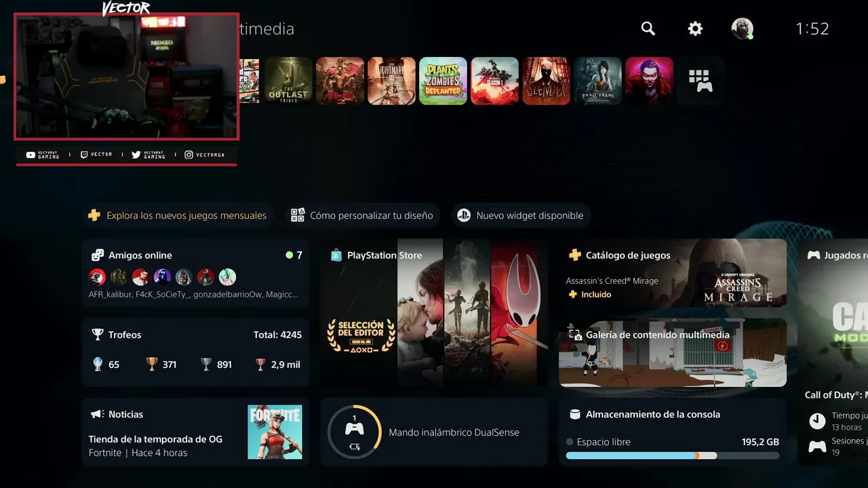This screenshot has height=488, width=868.
Task: Click Tienda de la temporada de OG
Action: click(x=155, y=439)
